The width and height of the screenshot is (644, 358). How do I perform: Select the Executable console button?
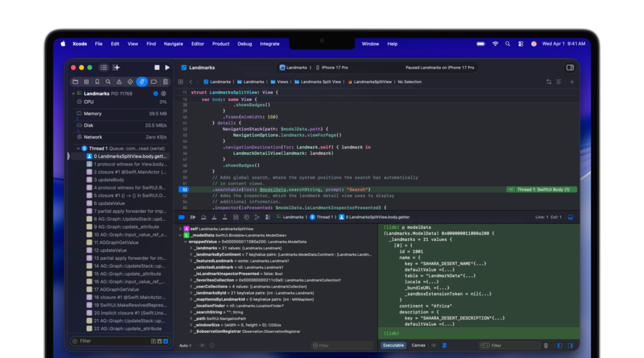pyautogui.click(x=394, y=345)
